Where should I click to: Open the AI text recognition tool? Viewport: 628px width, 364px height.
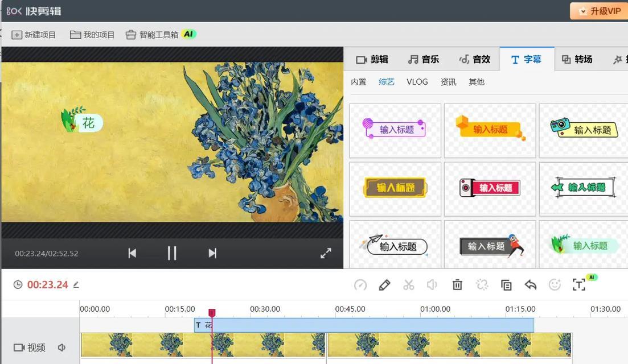(579, 285)
